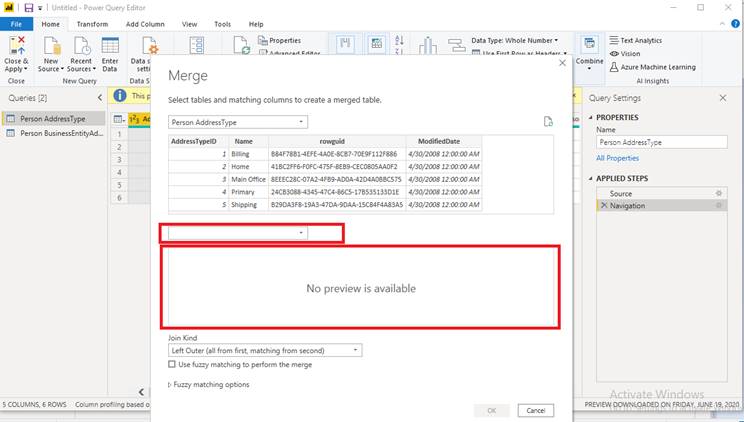Click Vision in AI Insights
The image size is (744, 422).
point(625,54)
